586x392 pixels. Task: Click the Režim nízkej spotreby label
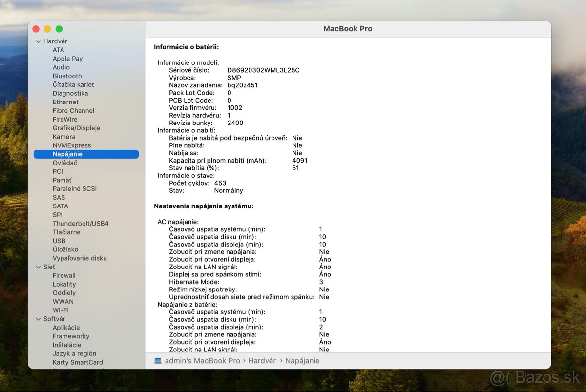coord(203,289)
